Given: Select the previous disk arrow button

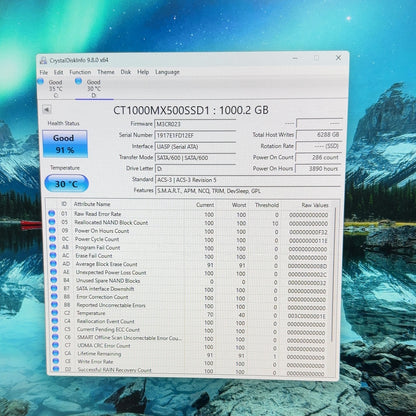Looking at the screenshot, I should point(47,110).
